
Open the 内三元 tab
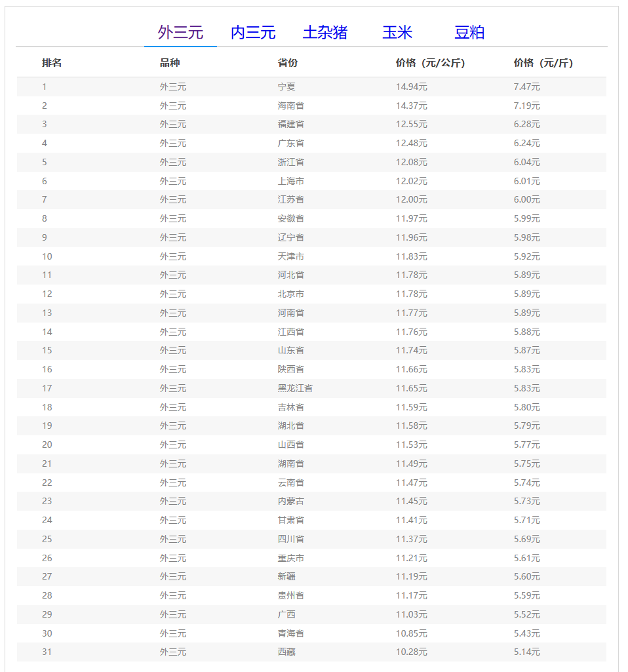point(253,32)
